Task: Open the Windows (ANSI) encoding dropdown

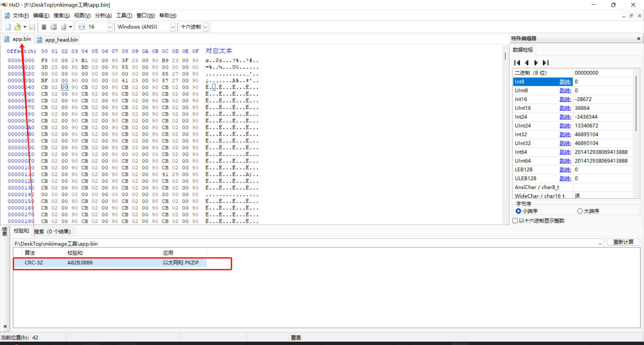Action: point(173,27)
